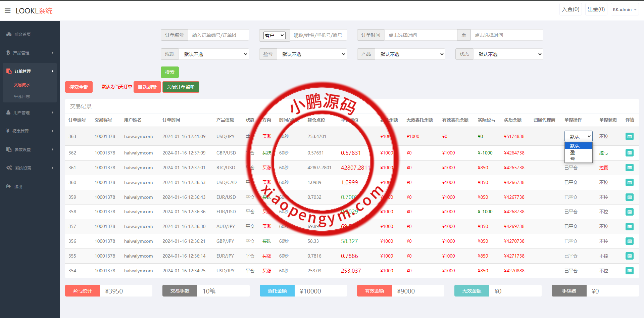Open details icon for order 363
The height and width of the screenshot is (318, 644).
(x=629, y=136)
